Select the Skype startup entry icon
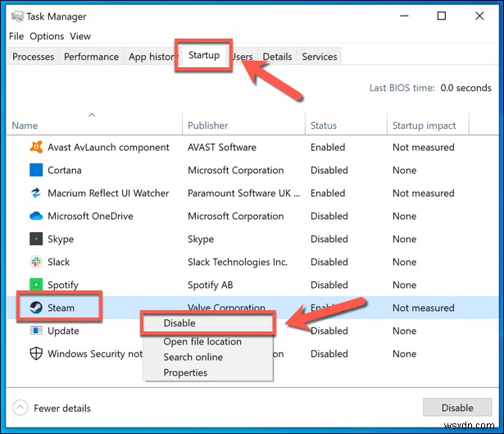The width and height of the screenshot is (504, 434). (36, 240)
